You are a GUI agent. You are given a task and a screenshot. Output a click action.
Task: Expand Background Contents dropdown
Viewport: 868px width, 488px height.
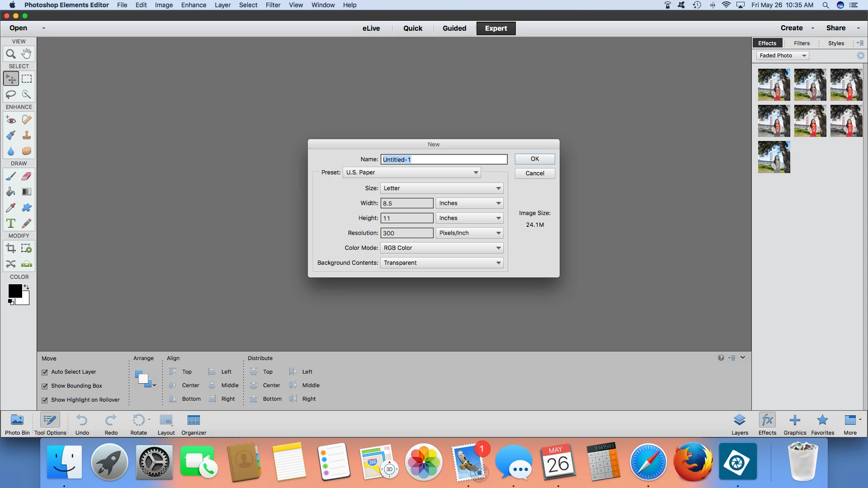point(441,263)
